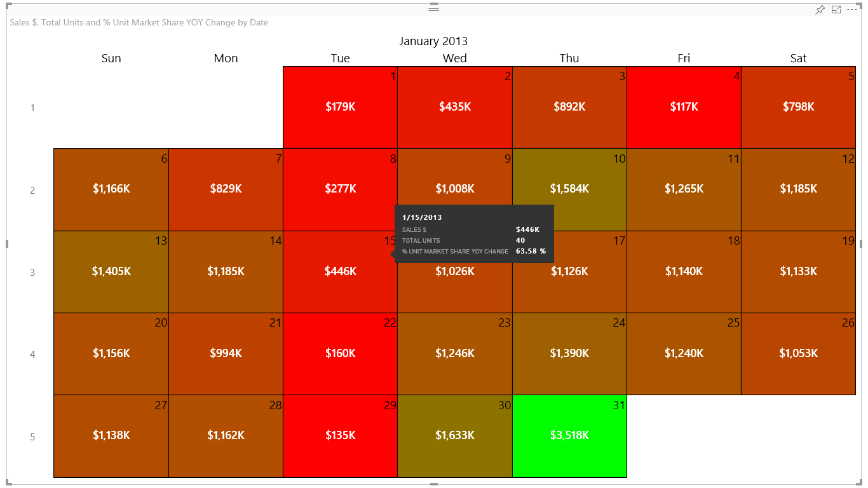Grab the visual's top drag handle
Image resolution: width=868 pixels, height=488 pixels.
tap(434, 8)
